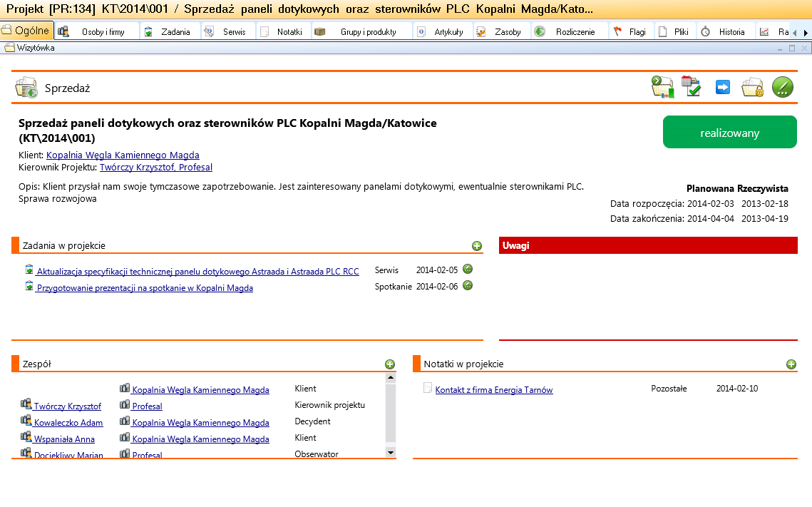This screenshot has width=812, height=507.
Task: Open the Osoby i firmy tab
Action: 97,31
